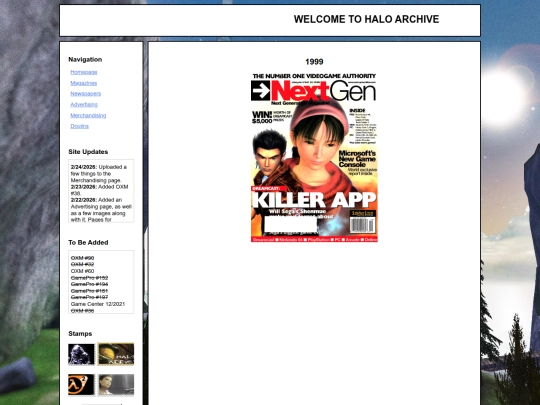
Task: Click the Game Center 12/2021 entry
Action: [x=98, y=304]
